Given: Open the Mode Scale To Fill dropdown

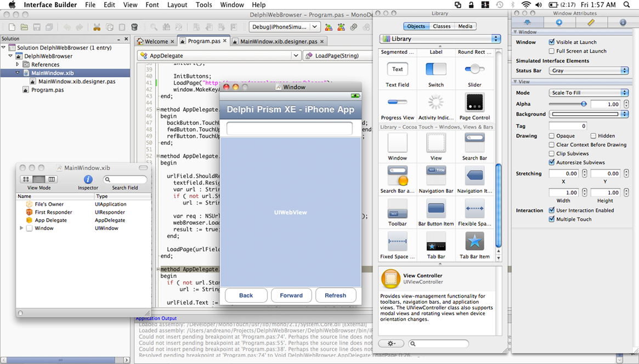Looking at the screenshot, I should pyautogui.click(x=589, y=93).
